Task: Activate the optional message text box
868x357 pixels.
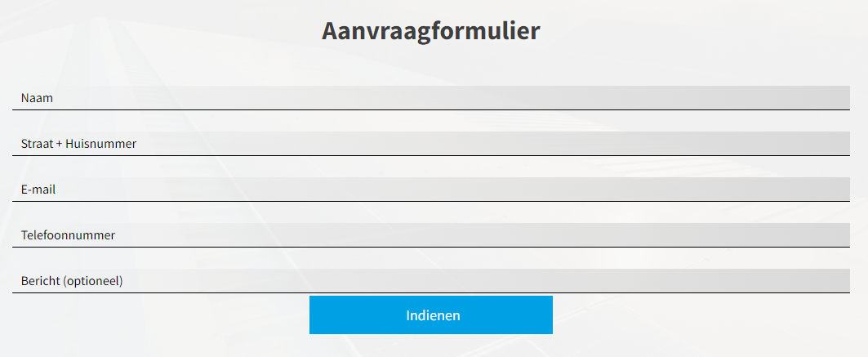Action: click(x=430, y=281)
